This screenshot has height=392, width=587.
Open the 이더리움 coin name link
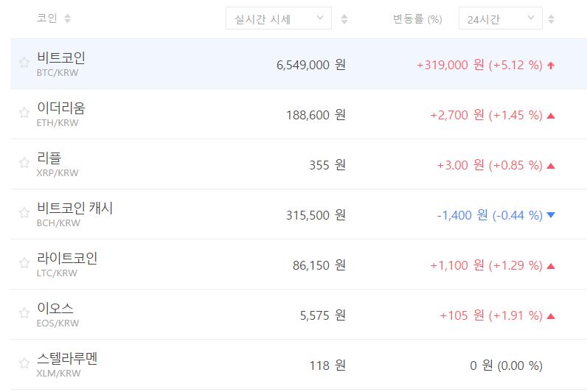click(61, 108)
